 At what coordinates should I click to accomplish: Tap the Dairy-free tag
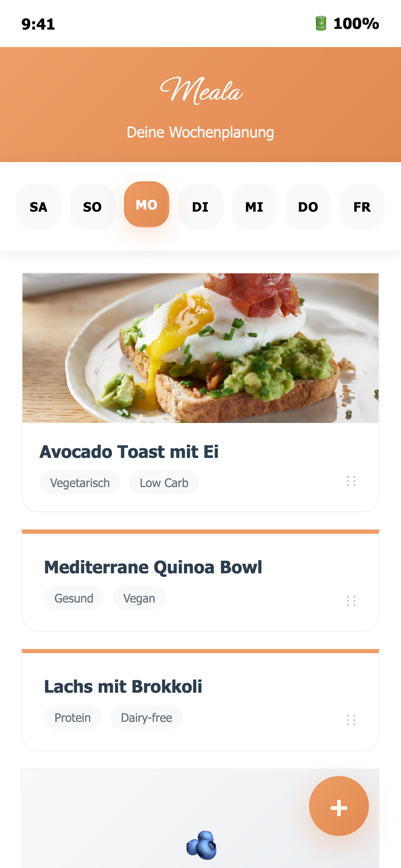(x=146, y=717)
